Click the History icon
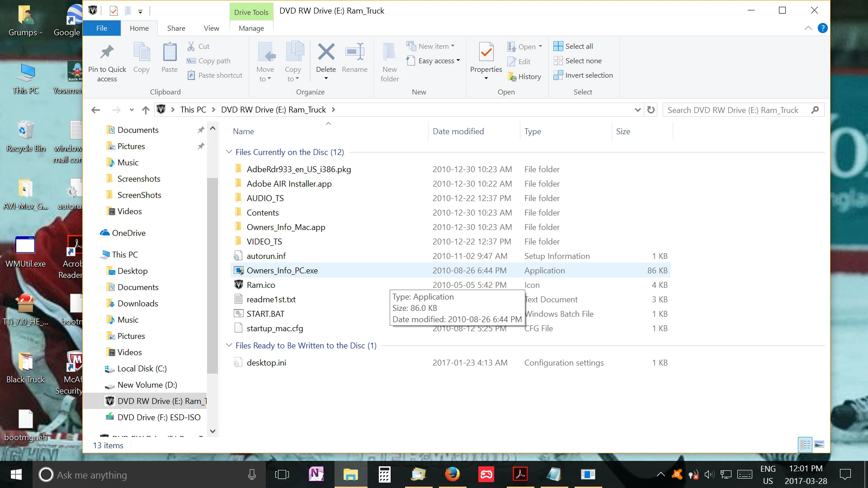The image size is (868, 488). coord(512,77)
